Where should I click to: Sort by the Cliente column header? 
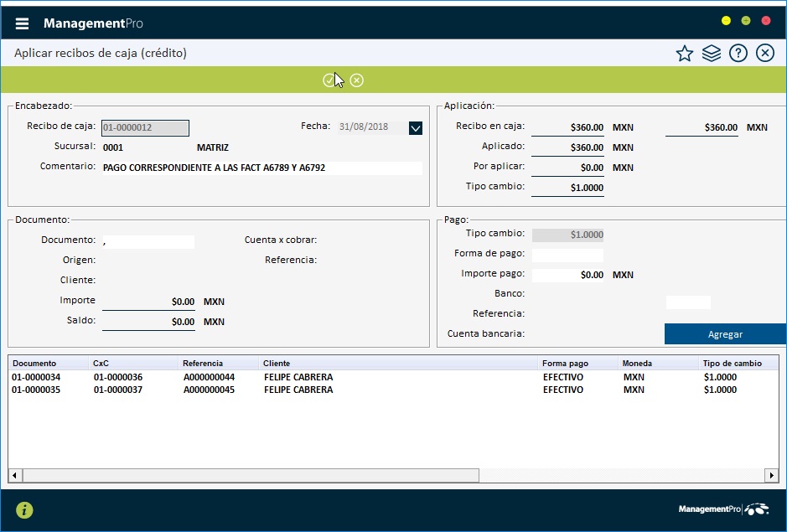click(x=398, y=364)
